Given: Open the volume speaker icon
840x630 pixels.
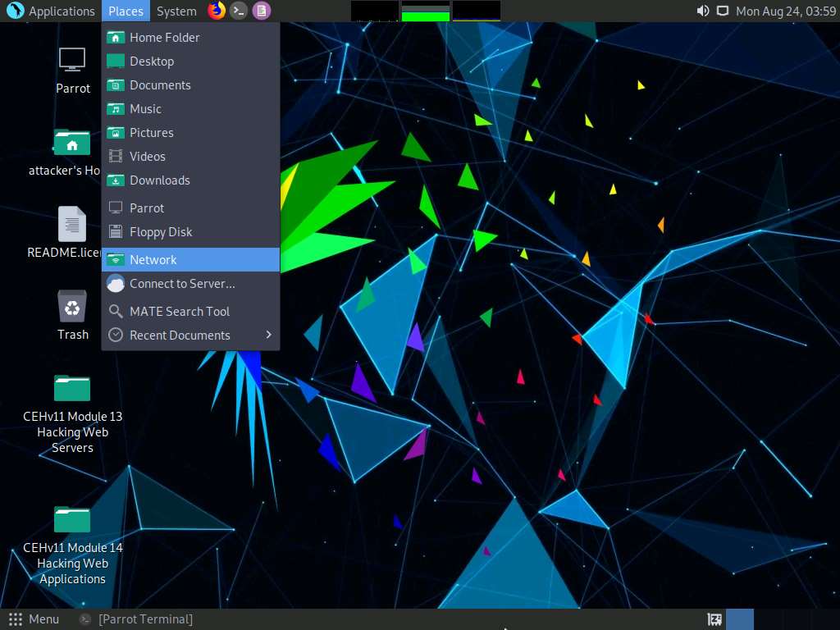Looking at the screenshot, I should tap(702, 11).
